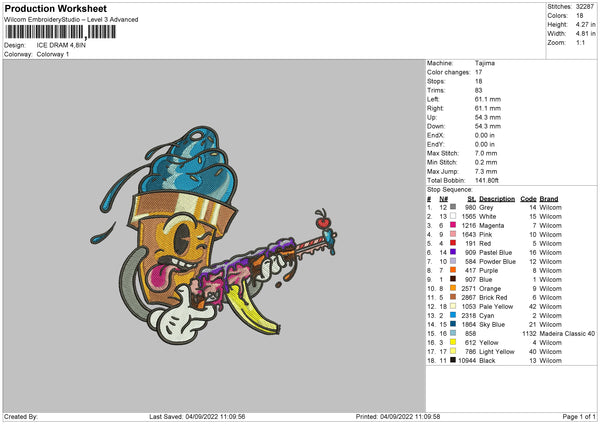Screen dimensions: 600x424
Task: Click the 'N#' column header
Action: [x=443, y=199]
